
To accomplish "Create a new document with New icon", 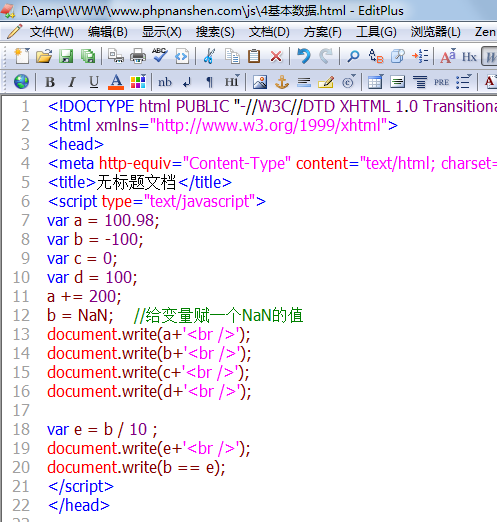I will coord(22,56).
